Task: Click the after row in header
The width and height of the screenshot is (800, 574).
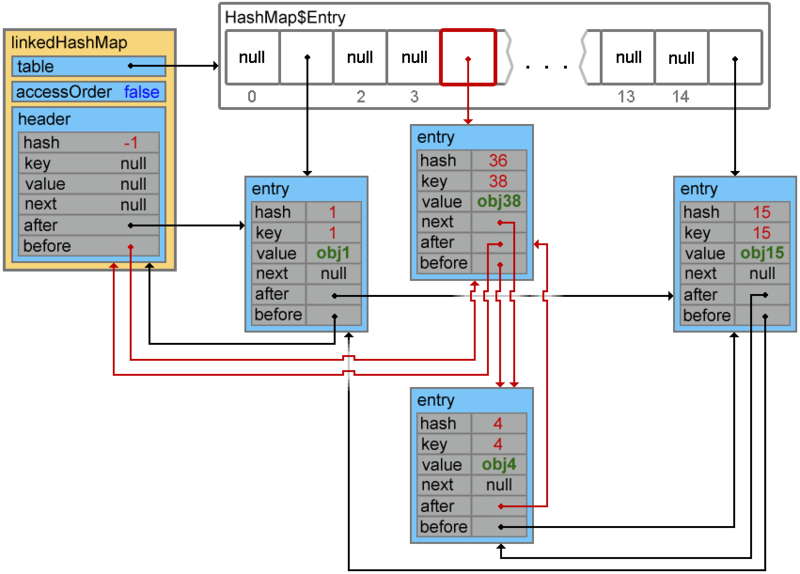Action: (x=89, y=226)
